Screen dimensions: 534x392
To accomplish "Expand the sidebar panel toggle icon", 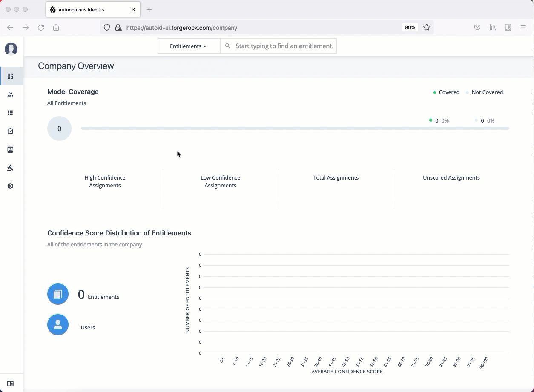I will tap(10, 383).
